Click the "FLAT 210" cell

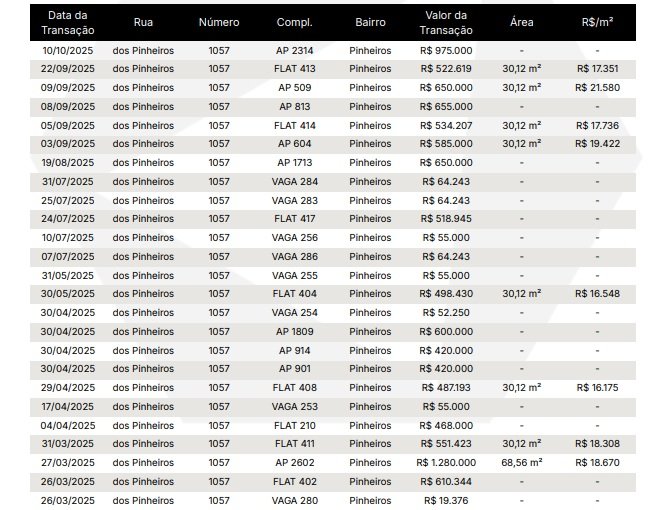click(x=294, y=425)
